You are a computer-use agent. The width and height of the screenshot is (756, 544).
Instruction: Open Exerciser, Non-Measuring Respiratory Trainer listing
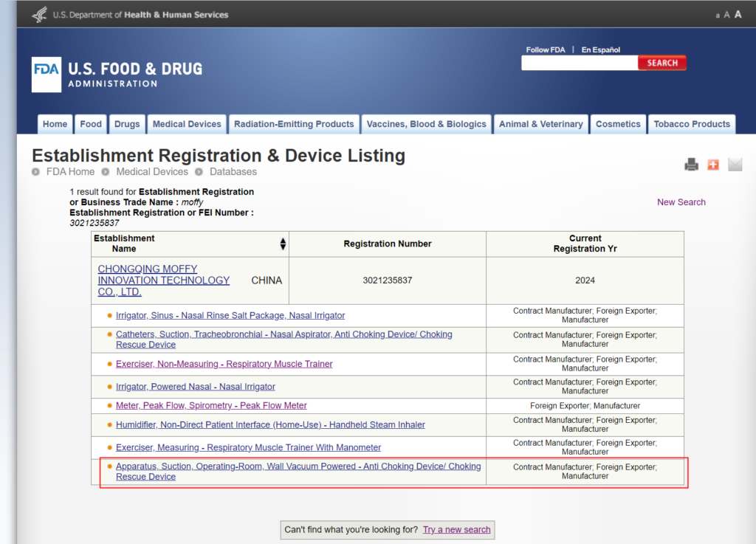[x=224, y=364]
